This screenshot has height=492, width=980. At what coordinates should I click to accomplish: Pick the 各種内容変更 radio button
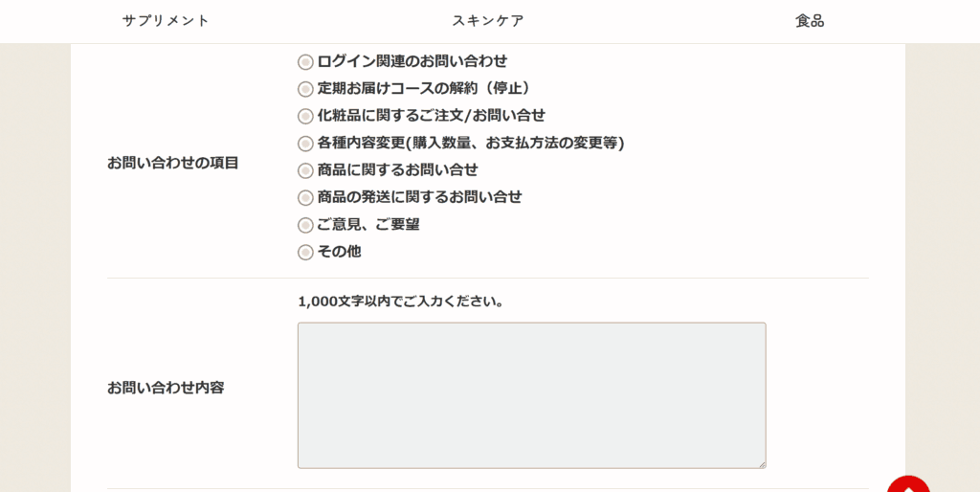point(305,144)
